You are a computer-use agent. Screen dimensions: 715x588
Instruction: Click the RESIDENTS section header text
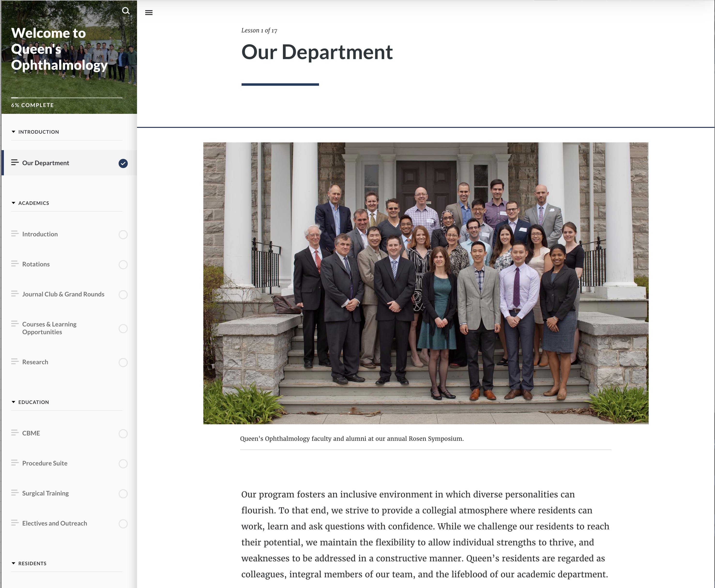pos(32,563)
